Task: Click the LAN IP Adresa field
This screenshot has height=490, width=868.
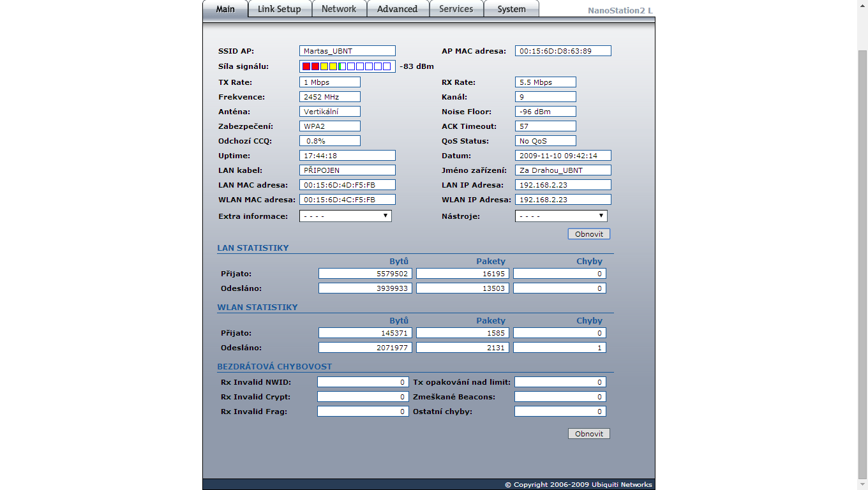Action: 563,185
